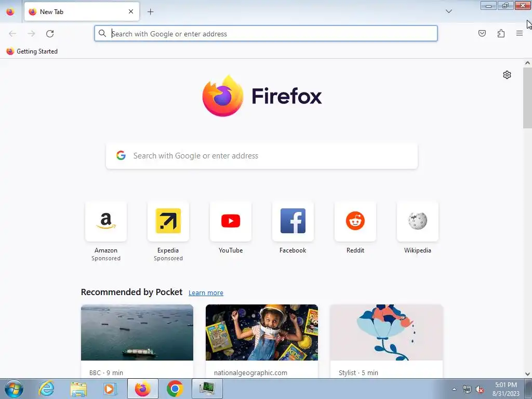The height and width of the screenshot is (399, 532).
Task: Open the Firefox View pinned icon
Action: coord(10,11)
